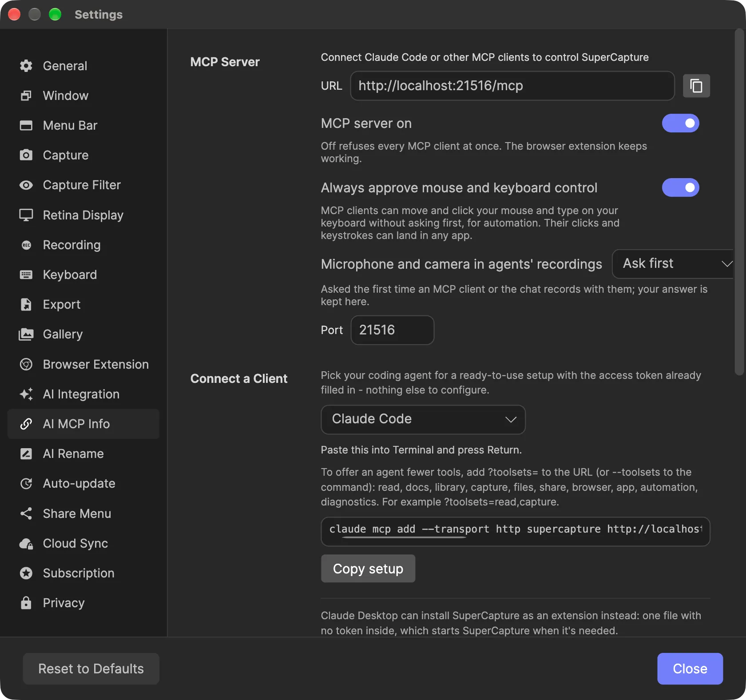Click the blue Close button

tap(690, 668)
